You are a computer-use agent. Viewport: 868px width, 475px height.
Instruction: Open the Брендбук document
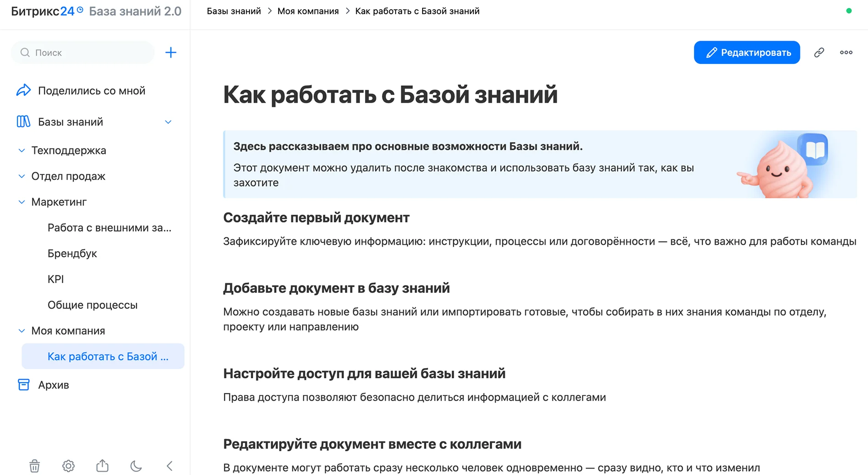(x=72, y=253)
